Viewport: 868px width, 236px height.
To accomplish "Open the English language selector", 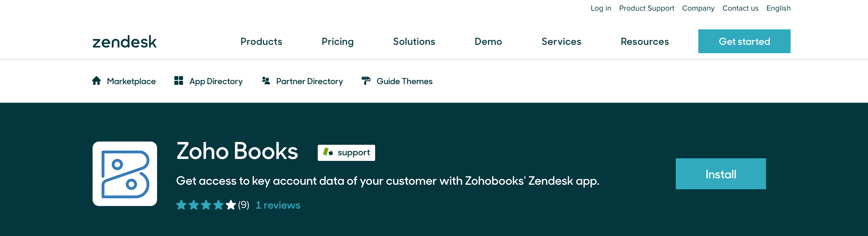I will (778, 8).
